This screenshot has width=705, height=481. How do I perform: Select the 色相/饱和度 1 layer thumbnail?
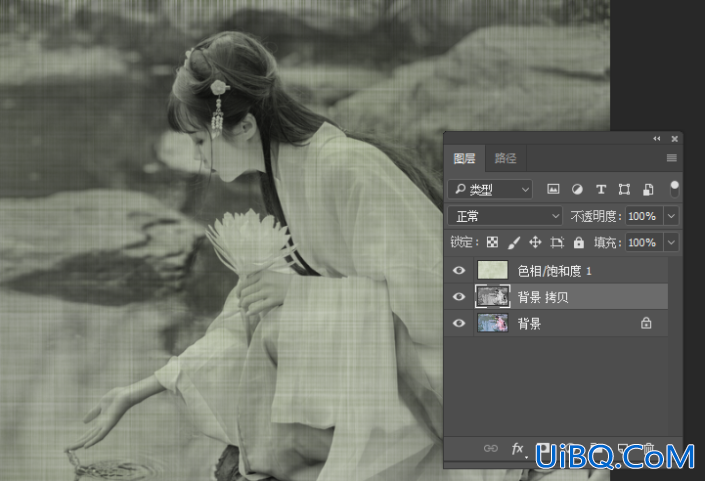(492, 270)
